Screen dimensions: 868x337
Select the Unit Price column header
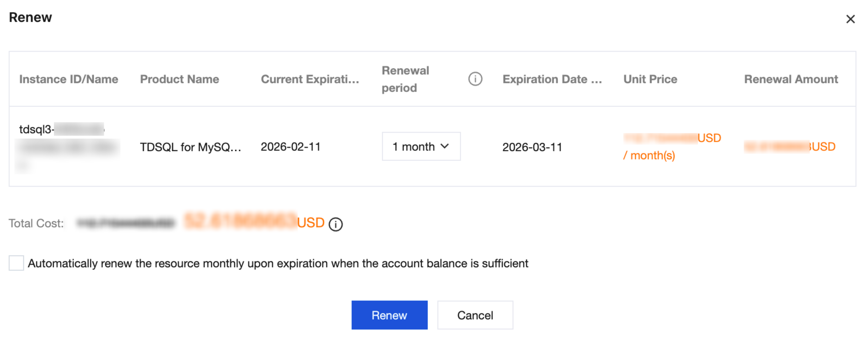(x=650, y=79)
